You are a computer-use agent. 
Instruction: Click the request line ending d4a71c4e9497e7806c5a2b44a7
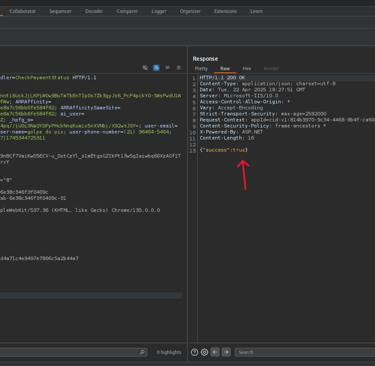coord(39,258)
